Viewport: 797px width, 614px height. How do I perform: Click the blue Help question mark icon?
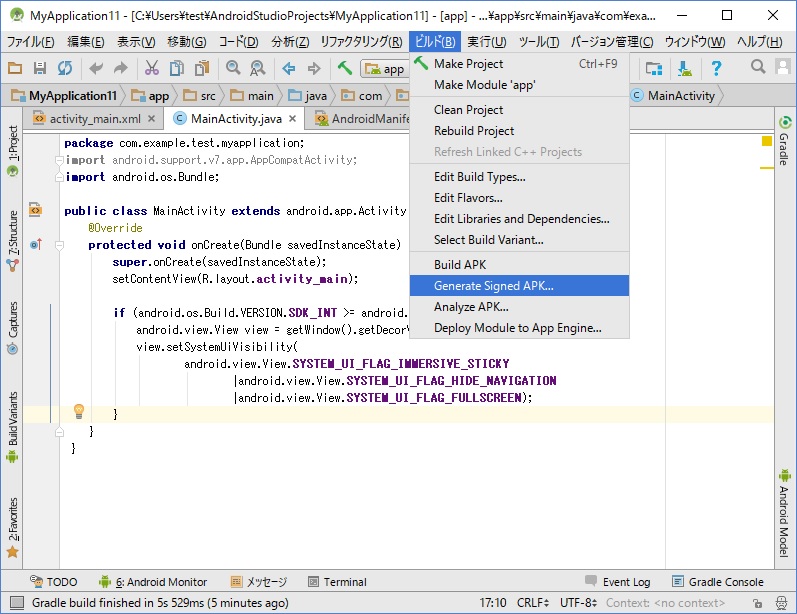[x=716, y=68]
